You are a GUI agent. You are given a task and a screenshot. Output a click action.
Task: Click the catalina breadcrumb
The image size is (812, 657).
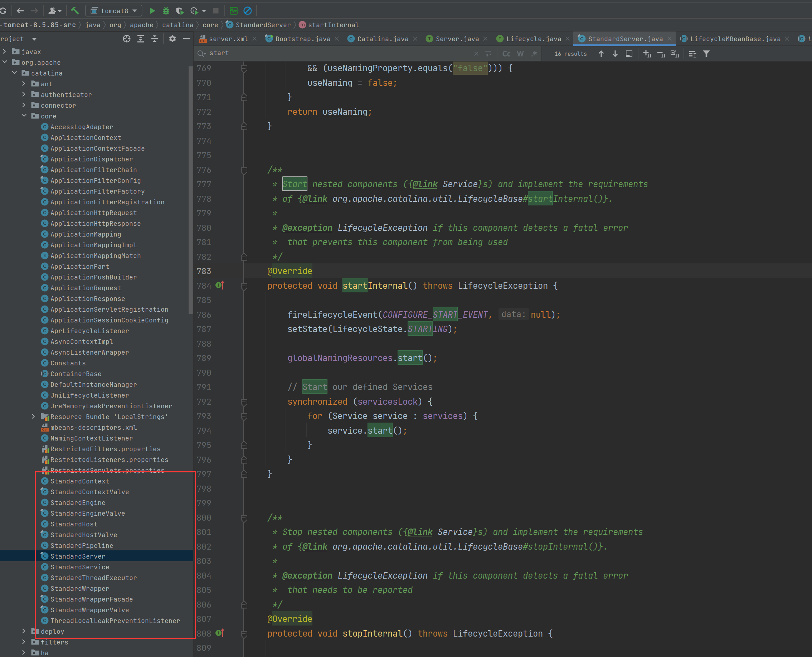pyautogui.click(x=178, y=25)
